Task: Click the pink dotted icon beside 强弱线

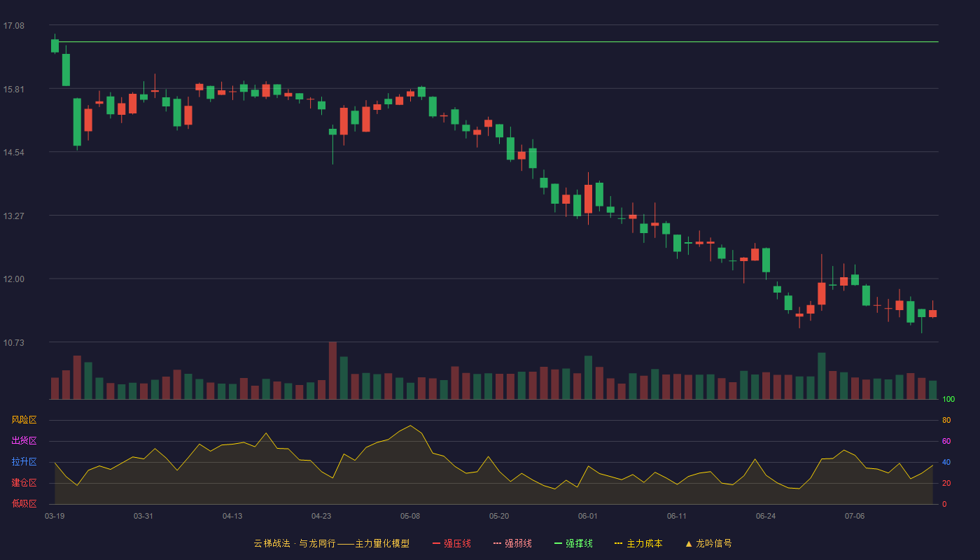Action: tap(497, 543)
